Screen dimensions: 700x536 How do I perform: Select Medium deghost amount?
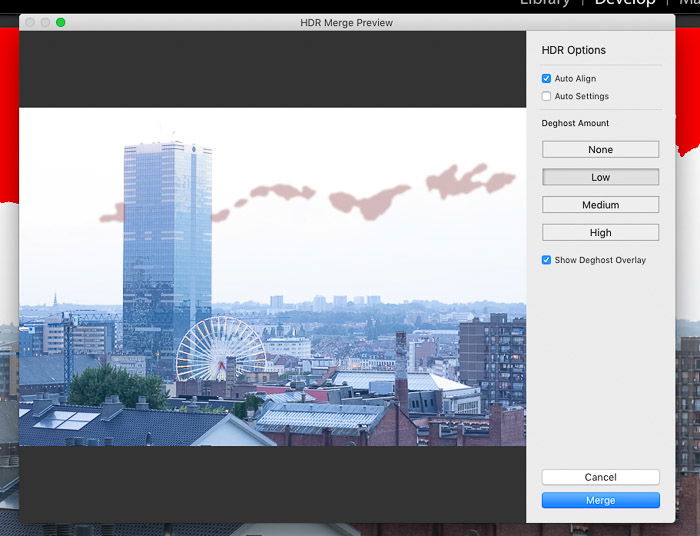[x=600, y=205]
